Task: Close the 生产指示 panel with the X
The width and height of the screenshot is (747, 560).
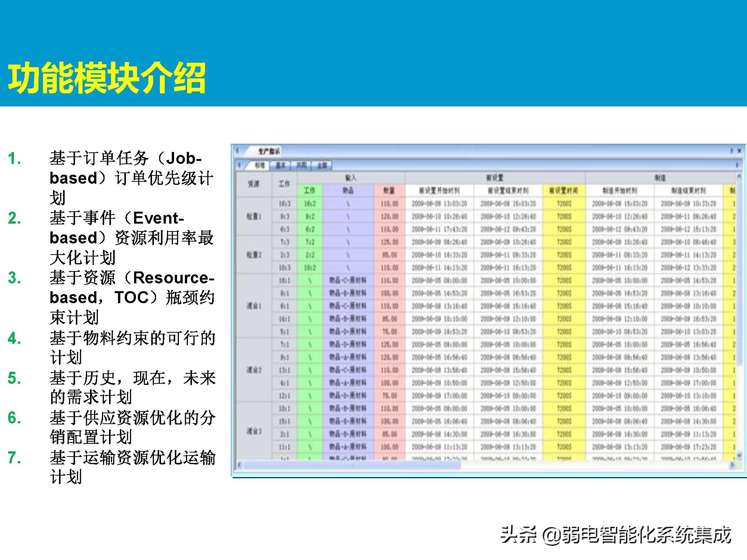Action: (x=739, y=151)
